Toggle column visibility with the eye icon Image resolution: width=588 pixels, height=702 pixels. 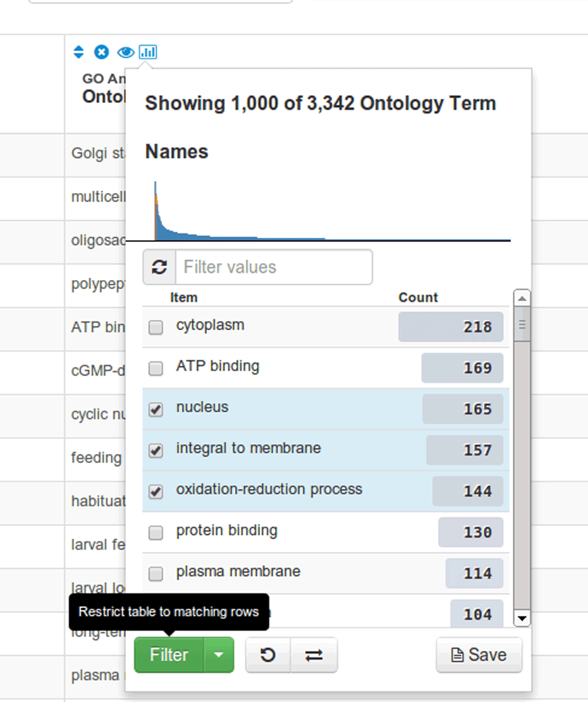(x=125, y=52)
